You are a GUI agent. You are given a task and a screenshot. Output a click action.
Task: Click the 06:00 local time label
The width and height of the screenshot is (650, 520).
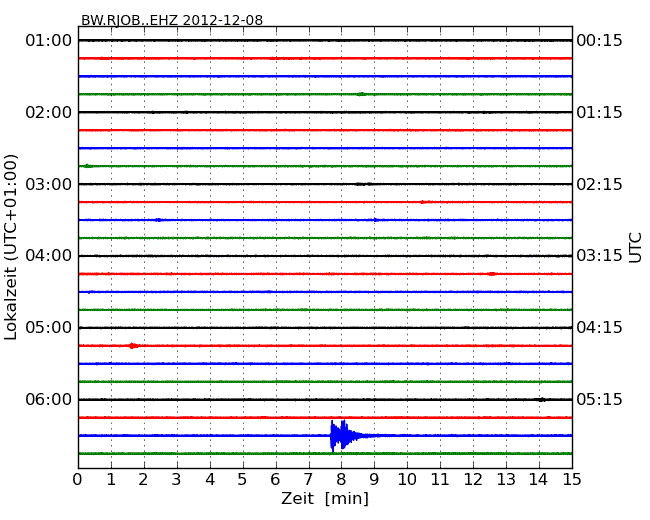pos(49,399)
